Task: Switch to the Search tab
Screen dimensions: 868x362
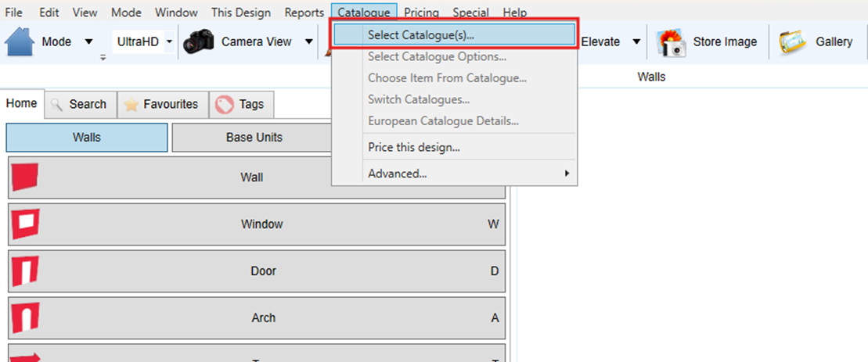Action: (x=79, y=104)
